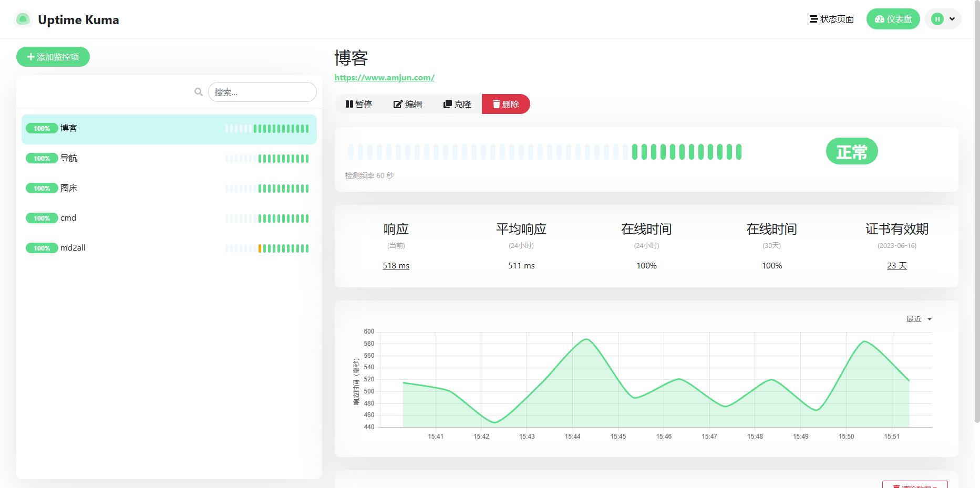This screenshot has height=488, width=980.
Task: Click the pencil icon on the 编辑 button
Action: coord(398,104)
